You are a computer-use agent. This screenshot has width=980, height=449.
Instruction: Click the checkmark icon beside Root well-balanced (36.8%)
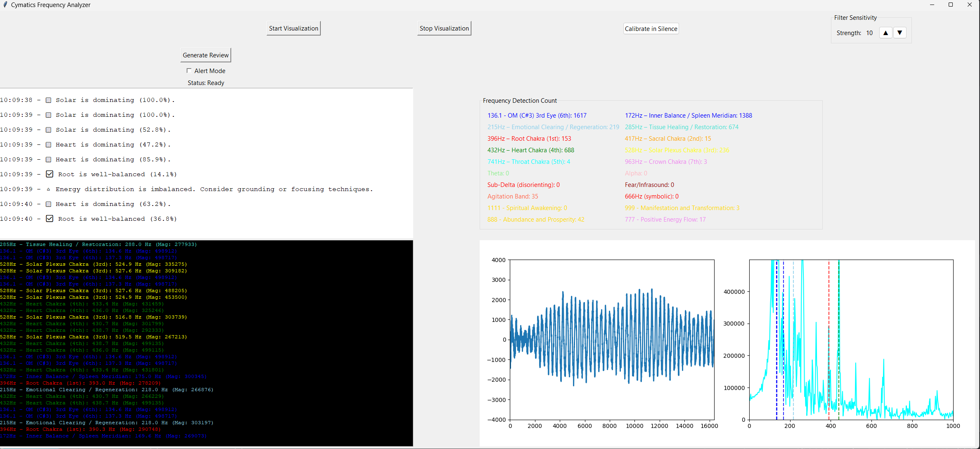pos(50,219)
